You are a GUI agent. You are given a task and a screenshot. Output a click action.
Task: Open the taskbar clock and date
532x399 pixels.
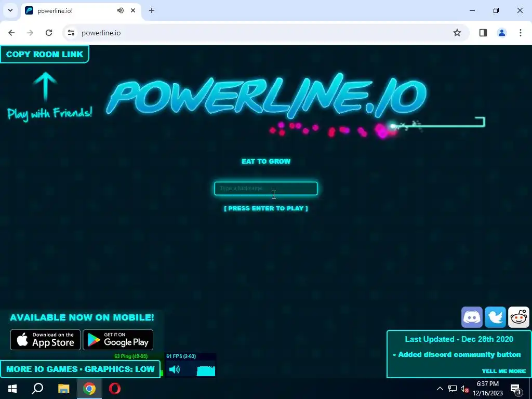tap(487, 389)
